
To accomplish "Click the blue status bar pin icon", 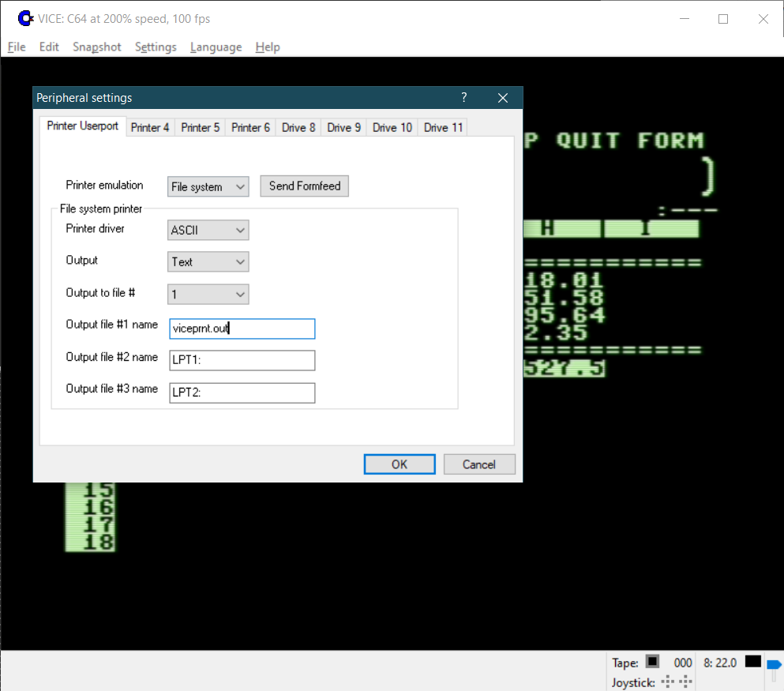I will (774, 665).
